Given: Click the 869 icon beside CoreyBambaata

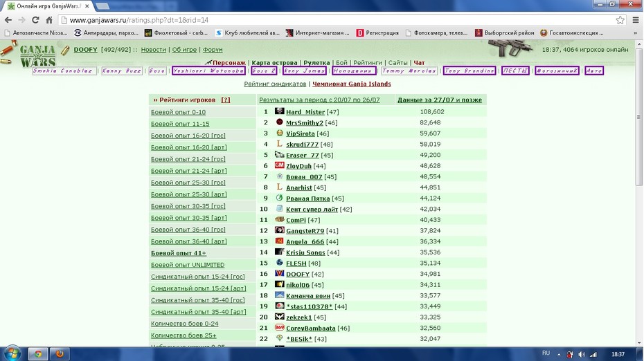Looking at the screenshot, I should (x=279, y=327).
